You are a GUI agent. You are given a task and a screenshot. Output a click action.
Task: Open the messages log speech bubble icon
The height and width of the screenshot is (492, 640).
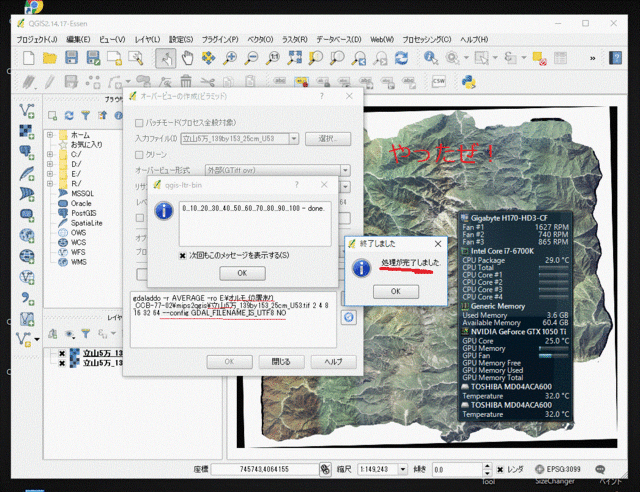[600, 470]
